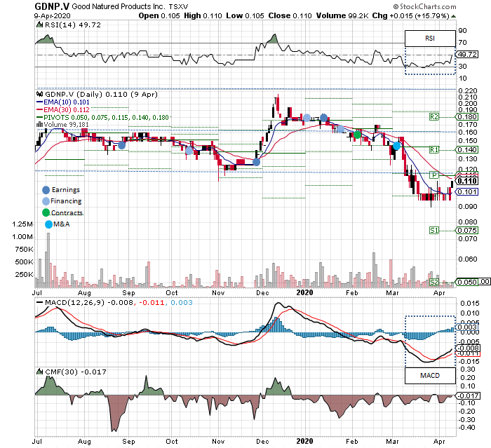The width and height of the screenshot is (491, 448).
Task: Click the TSXV exchange label
Action: (x=178, y=6)
